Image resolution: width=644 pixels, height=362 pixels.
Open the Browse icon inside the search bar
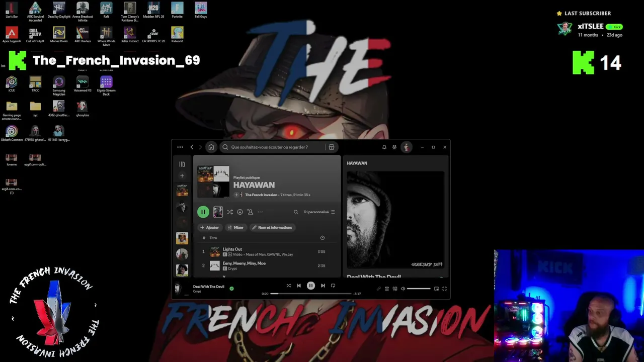pos(331,147)
